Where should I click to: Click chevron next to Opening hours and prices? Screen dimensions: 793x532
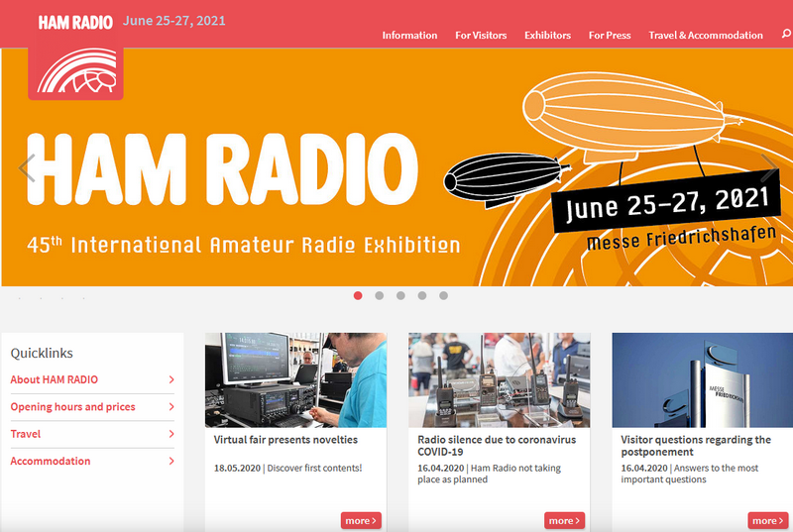coord(171,407)
